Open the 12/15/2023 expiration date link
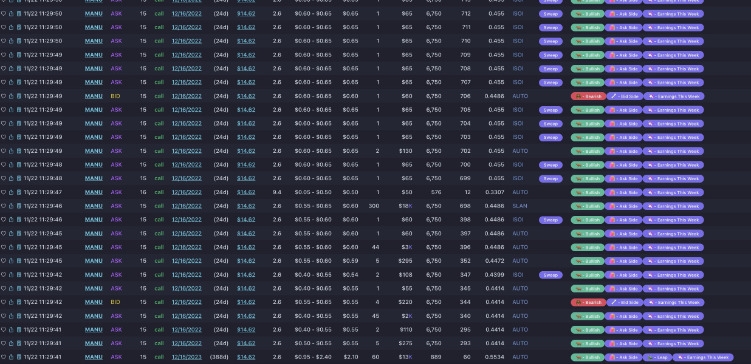 187,357
